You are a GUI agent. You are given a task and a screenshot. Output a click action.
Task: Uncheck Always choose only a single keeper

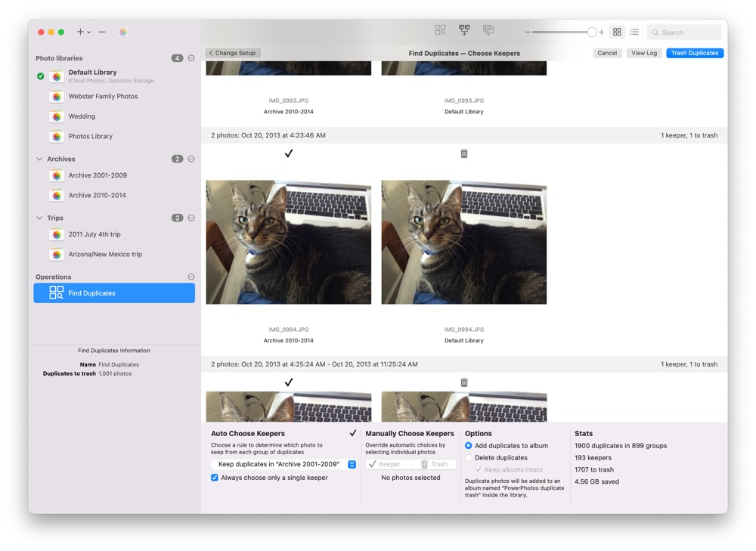click(x=214, y=477)
